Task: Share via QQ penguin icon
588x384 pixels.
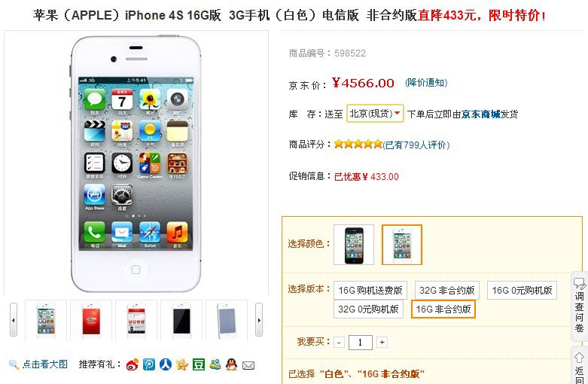Action: 232,364
